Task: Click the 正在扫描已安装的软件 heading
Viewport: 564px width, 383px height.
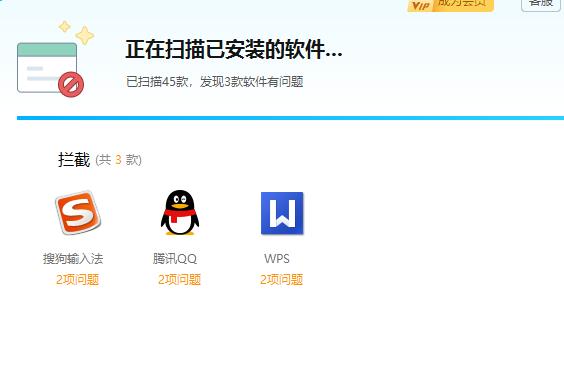Action: point(234,49)
